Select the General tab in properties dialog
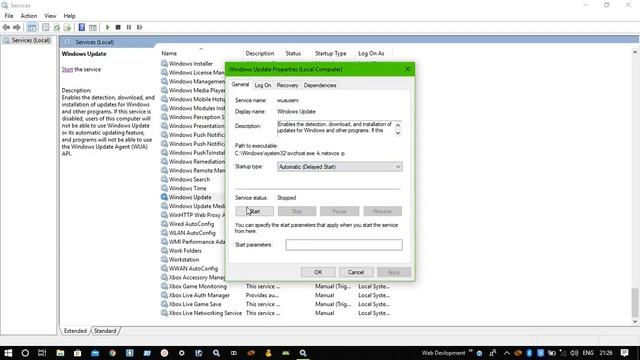Image resolution: width=640 pixels, height=360 pixels. pyautogui.click(x=240, y=84)
